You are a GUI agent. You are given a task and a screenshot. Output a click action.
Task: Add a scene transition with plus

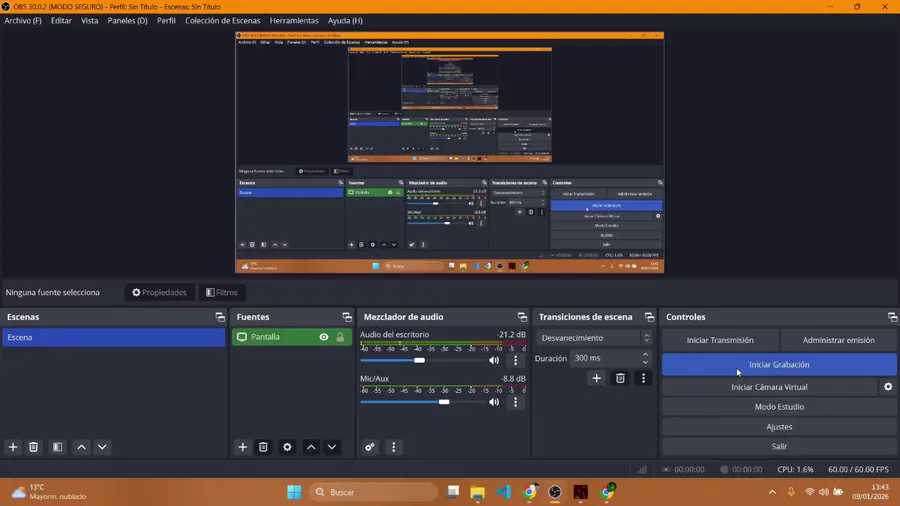[597, 378]
